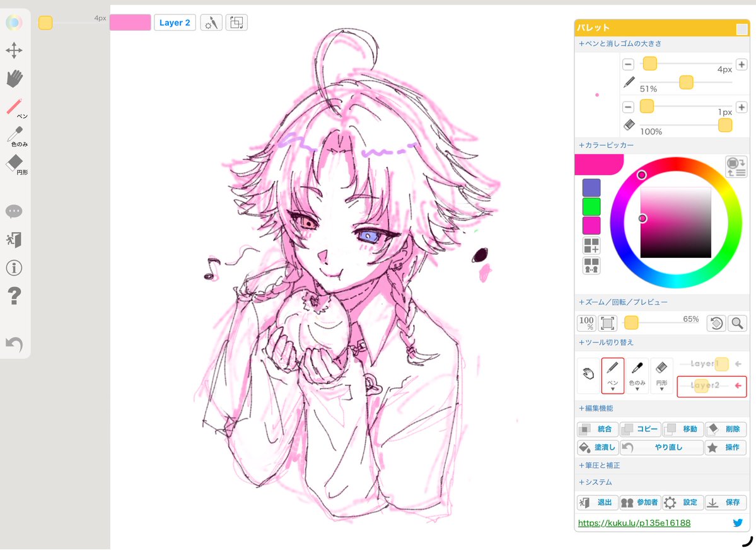Click the undo arrow in left toolbar
Viewport: 756px width, 550px height.
(x=14, y=344)
